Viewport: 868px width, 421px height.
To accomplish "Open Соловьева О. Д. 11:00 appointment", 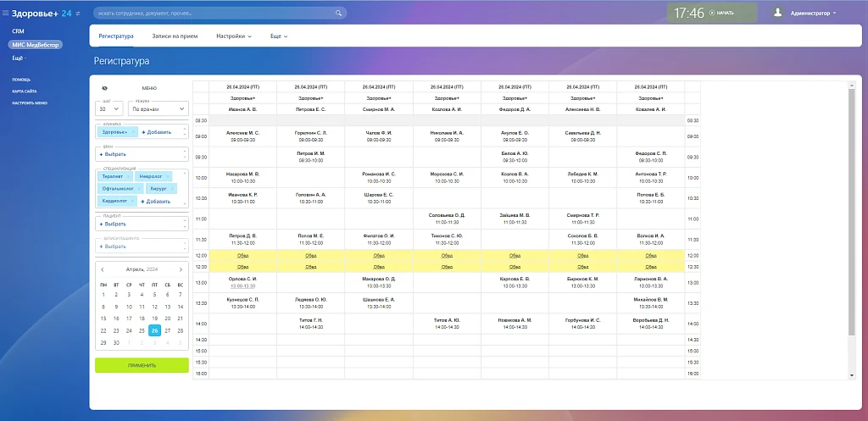I will [447, 219].
